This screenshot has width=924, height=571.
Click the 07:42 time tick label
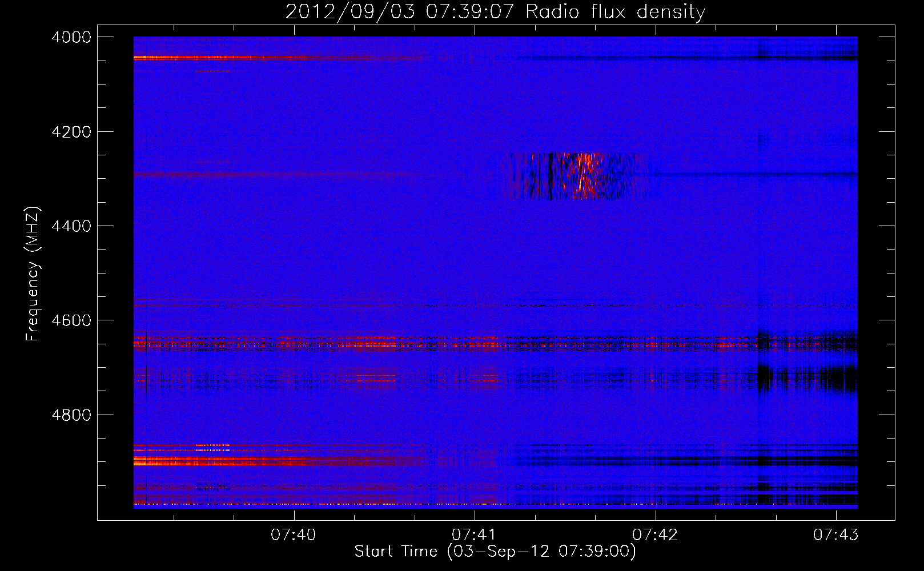(x=655, y=534)
